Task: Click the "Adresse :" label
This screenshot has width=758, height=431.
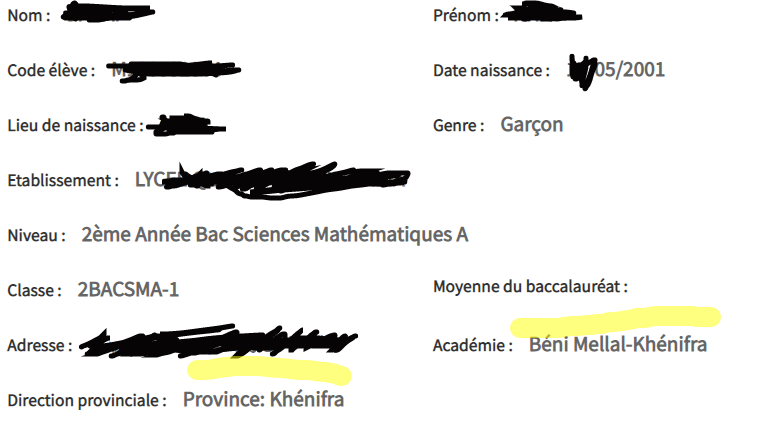Action: (x=40, y=346)
